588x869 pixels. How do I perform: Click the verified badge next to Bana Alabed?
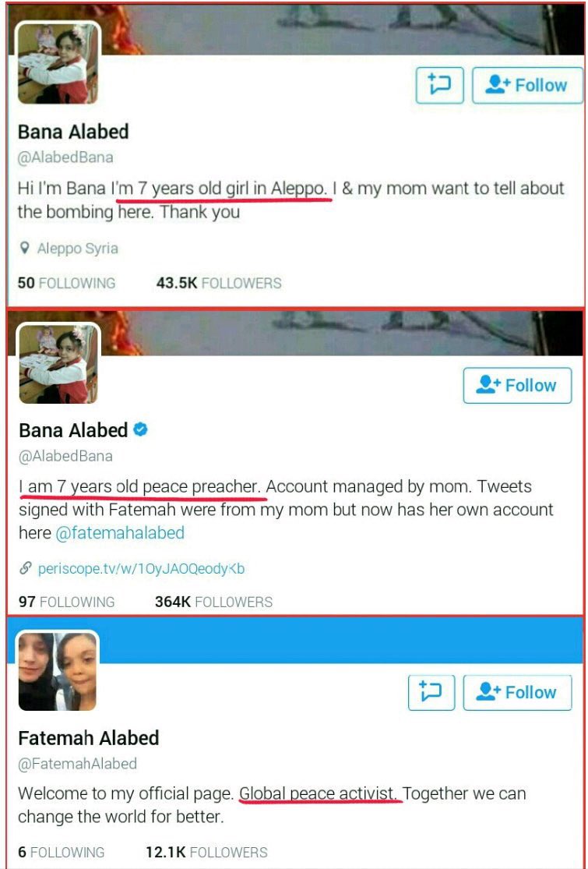pos(141,429)
